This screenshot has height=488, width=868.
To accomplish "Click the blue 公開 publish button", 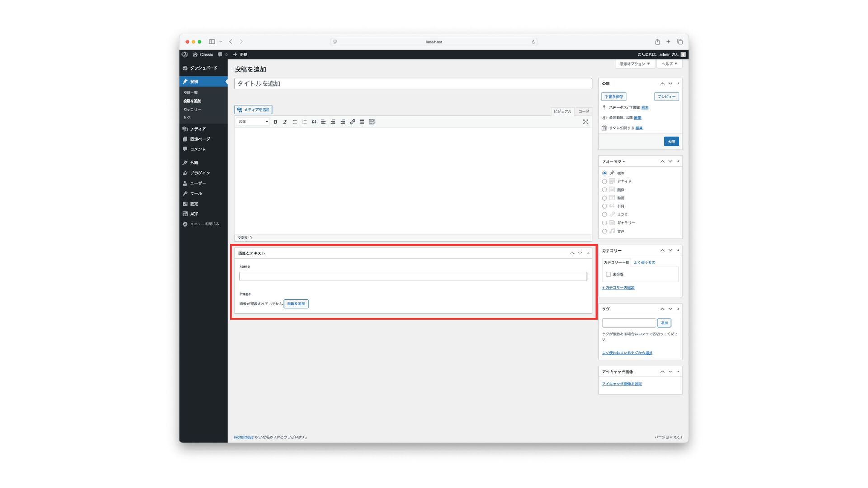I will coord(671,142).
